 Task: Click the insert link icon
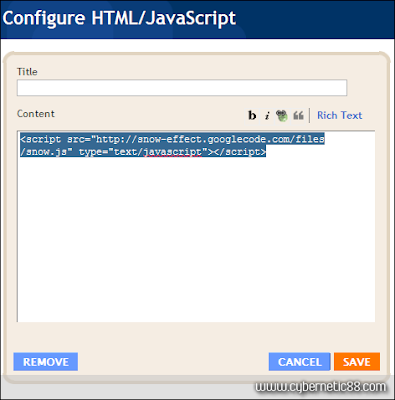pyautogui.click(x=282, y=115)
